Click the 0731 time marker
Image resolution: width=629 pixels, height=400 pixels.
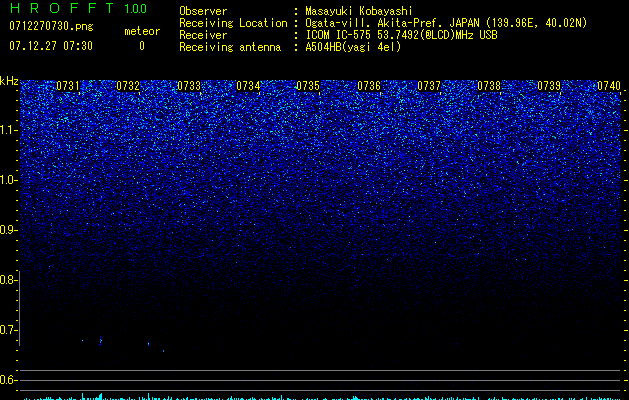[68, 86]
